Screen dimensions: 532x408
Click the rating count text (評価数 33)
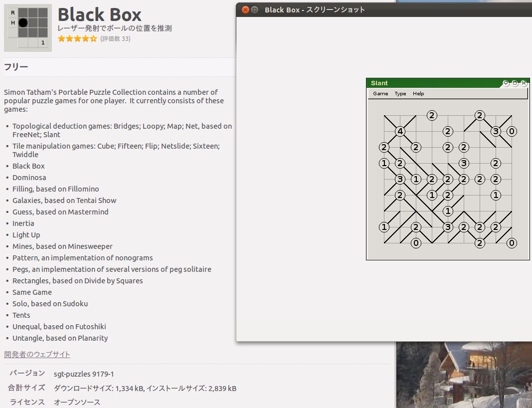115,39
